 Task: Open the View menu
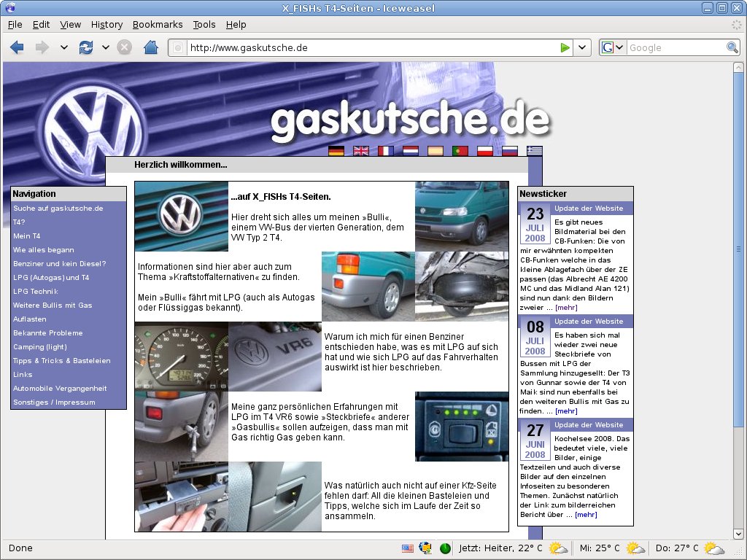(71, 25)
